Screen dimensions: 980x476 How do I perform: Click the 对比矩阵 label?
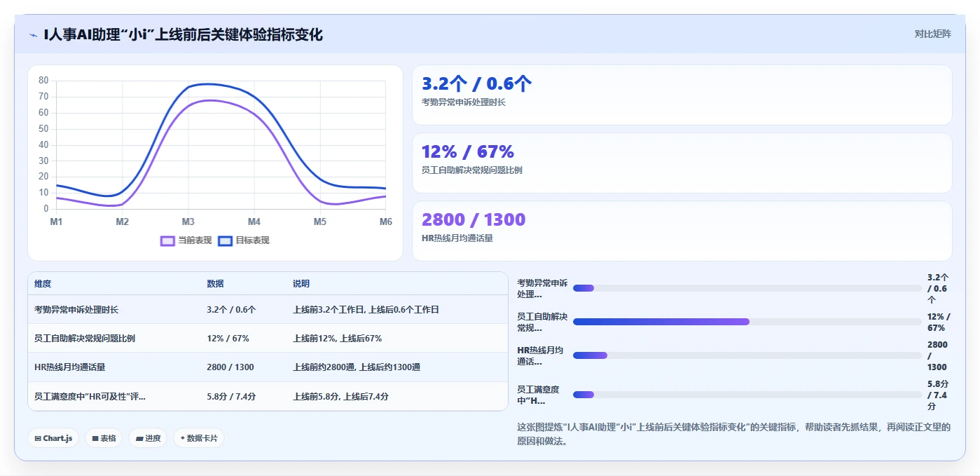[932, 34]
